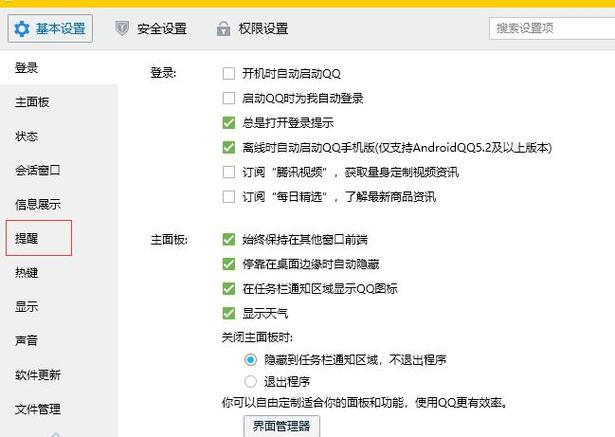
Task: Click the lock icon of 权限设置
Action: [224, 28]
